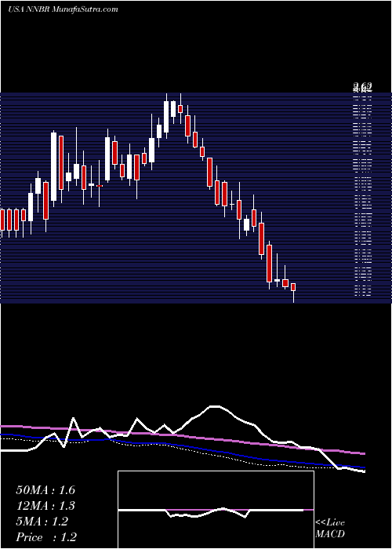392x549 pixels.
Task: Click inside the MACD indicator box
Action: pyautogui.click(x=216, y=510)
